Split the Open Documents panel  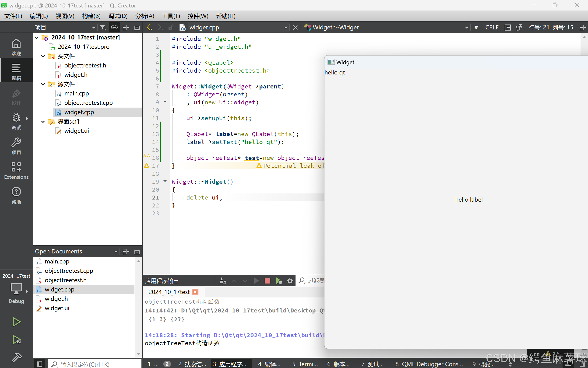126,251
